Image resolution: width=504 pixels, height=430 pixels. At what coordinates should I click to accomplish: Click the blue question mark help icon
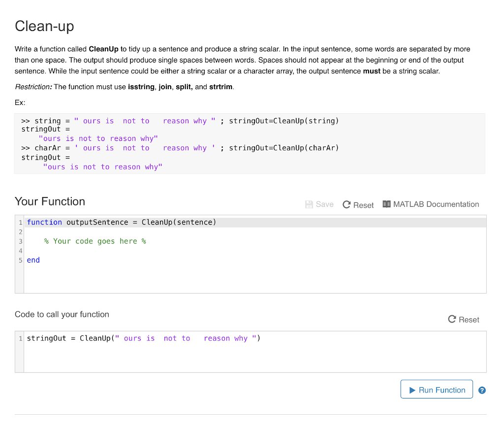(x=482, y=390)
